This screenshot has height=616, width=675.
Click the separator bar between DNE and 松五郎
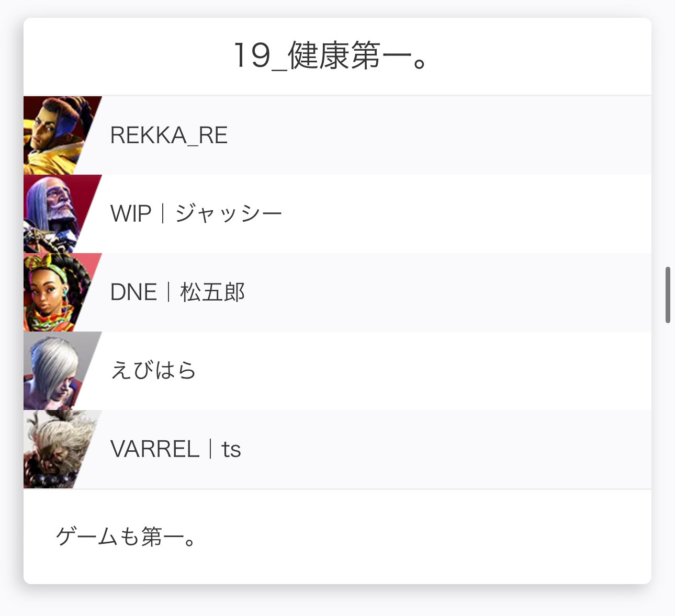click(x=168, y=292)
